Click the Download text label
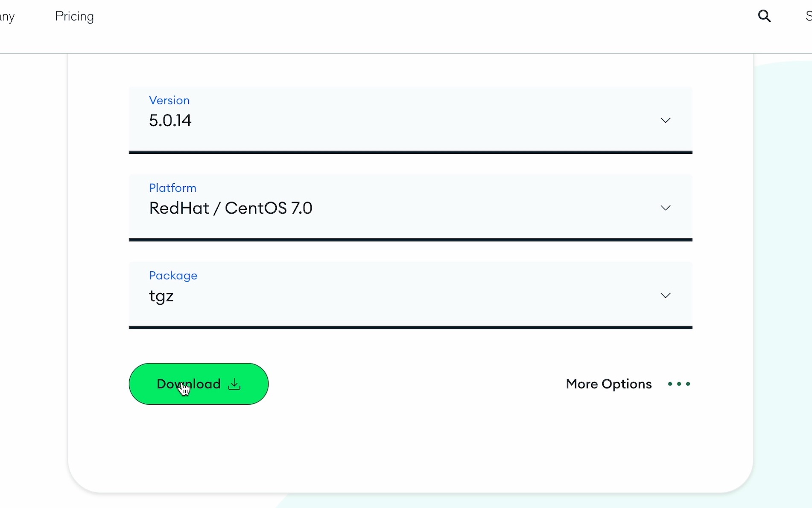Screen dimensions: 812x508 coord(189,384)
